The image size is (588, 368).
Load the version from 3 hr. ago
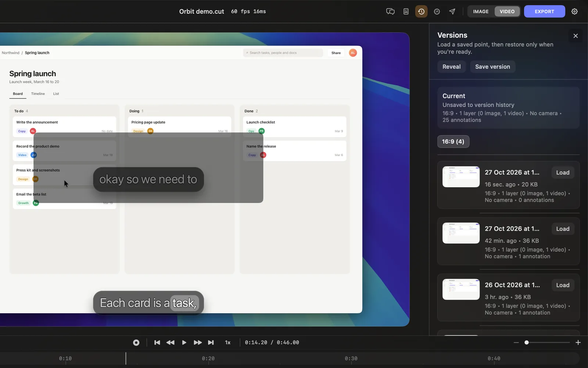pos(563,285)
